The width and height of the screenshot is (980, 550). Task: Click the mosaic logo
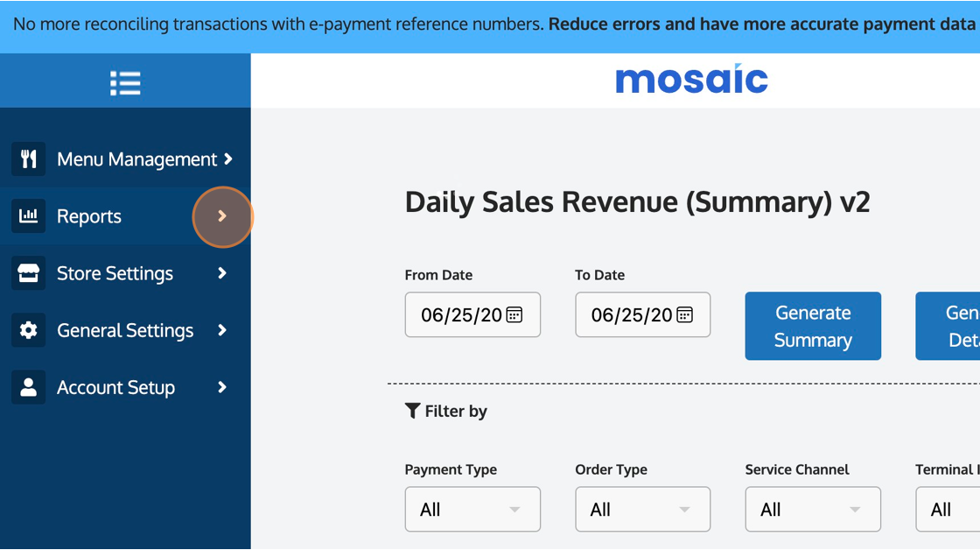691,80
